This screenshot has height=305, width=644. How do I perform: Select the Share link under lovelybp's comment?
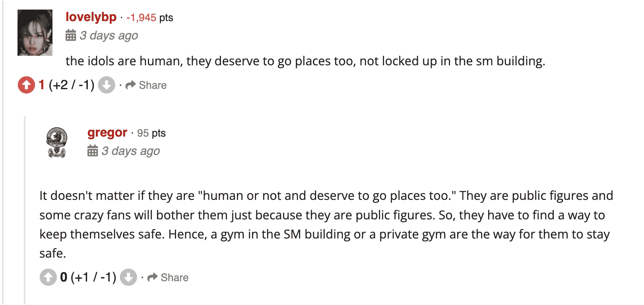(x=153, y=85)
